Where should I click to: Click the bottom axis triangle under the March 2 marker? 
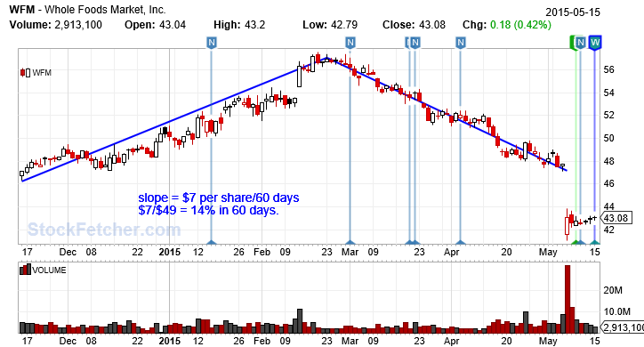pyautogui.click(x=350, y=242)
